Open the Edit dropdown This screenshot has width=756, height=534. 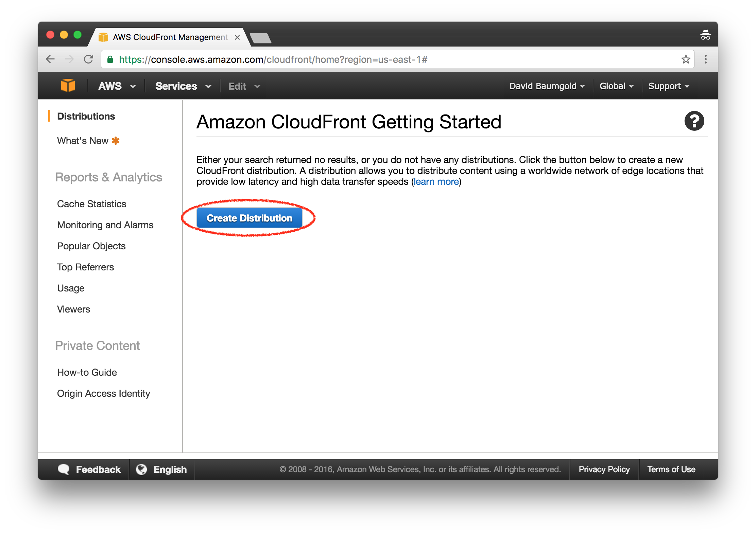pos(244,86)
